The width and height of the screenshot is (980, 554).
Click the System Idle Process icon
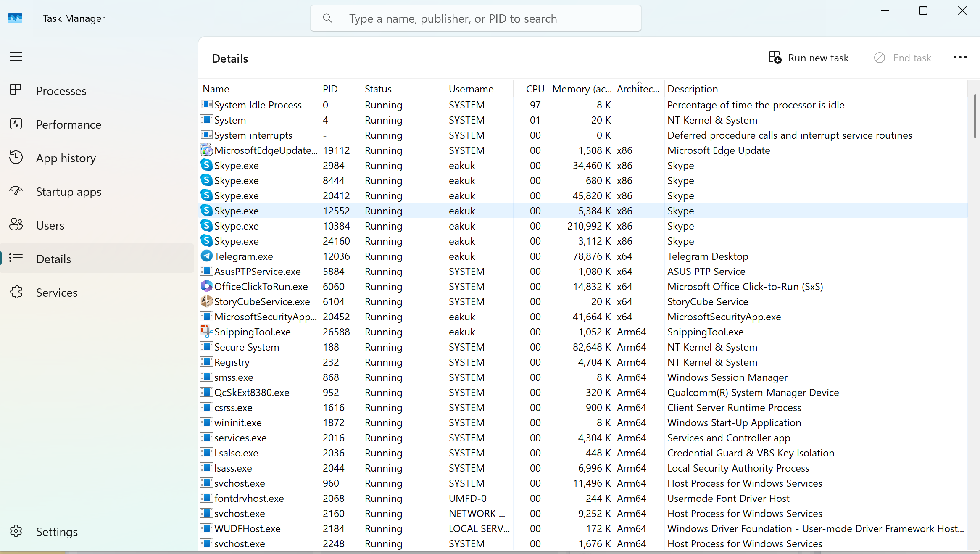(x=206, y=104)
